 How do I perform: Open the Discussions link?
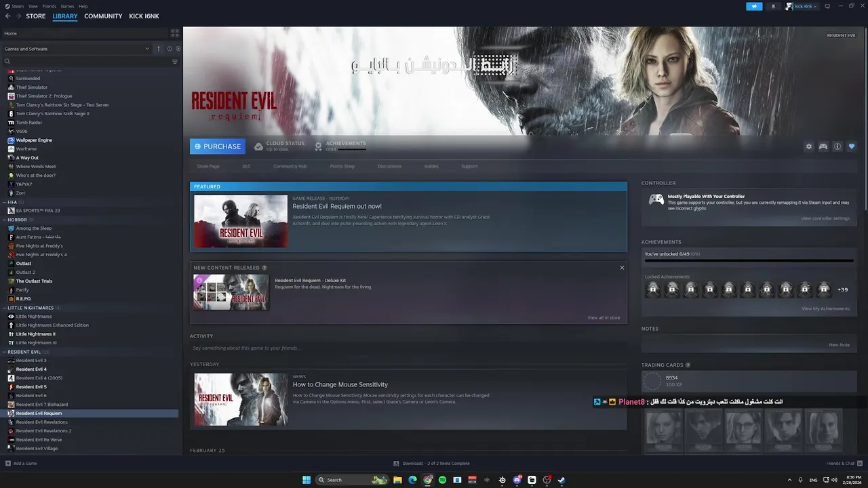(x=389, y=166)
